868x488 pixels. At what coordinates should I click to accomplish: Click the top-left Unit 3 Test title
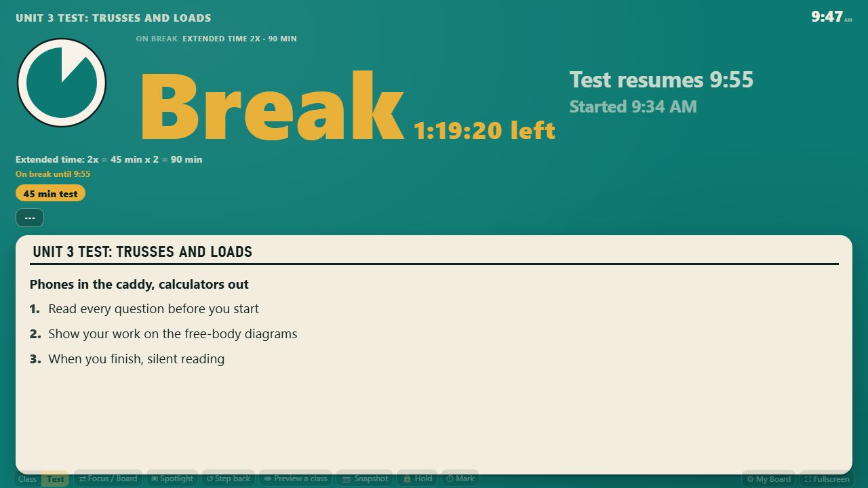point(113,18)
